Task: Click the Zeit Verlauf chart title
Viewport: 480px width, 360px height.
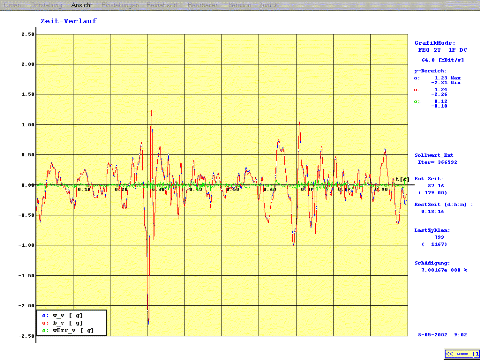Action: (69, 21)
